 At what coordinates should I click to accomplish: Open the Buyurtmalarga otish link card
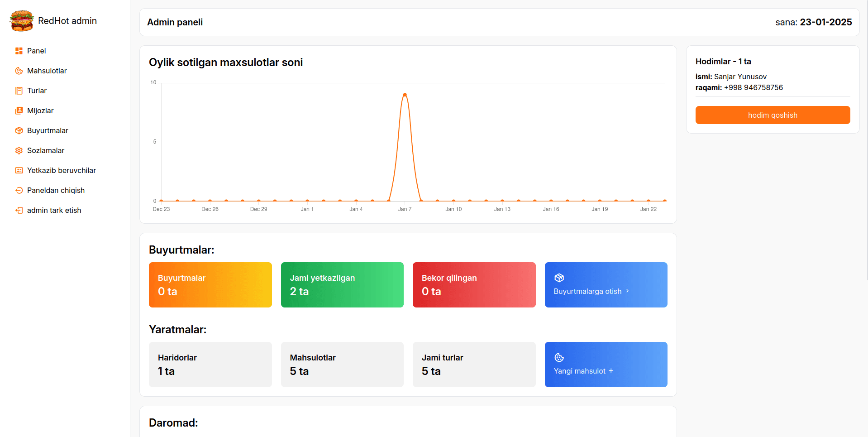[606, 285]
